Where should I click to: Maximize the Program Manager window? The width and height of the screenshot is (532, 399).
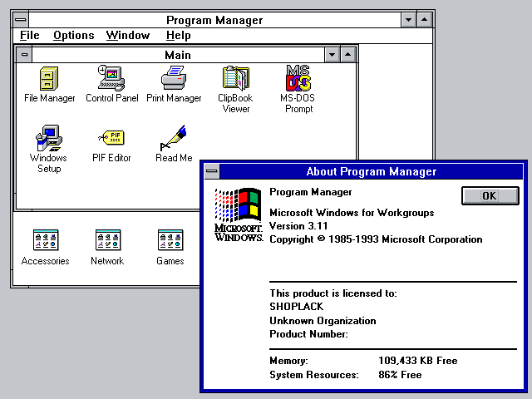coord(424,20)
